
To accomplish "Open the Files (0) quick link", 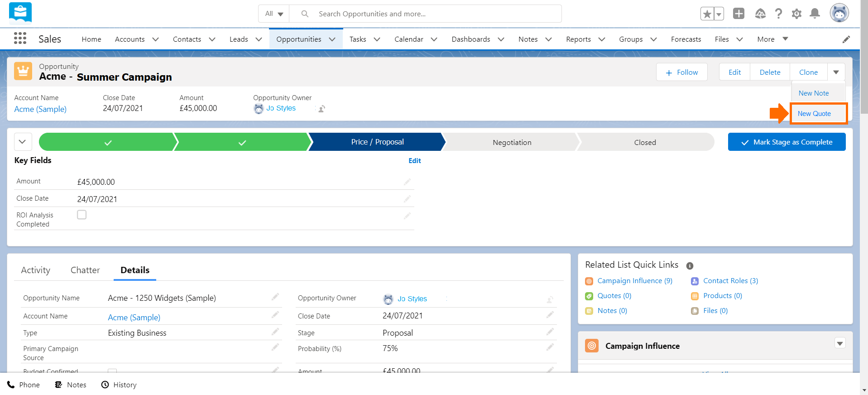I will pyautogui.click(x=715, y=311).
